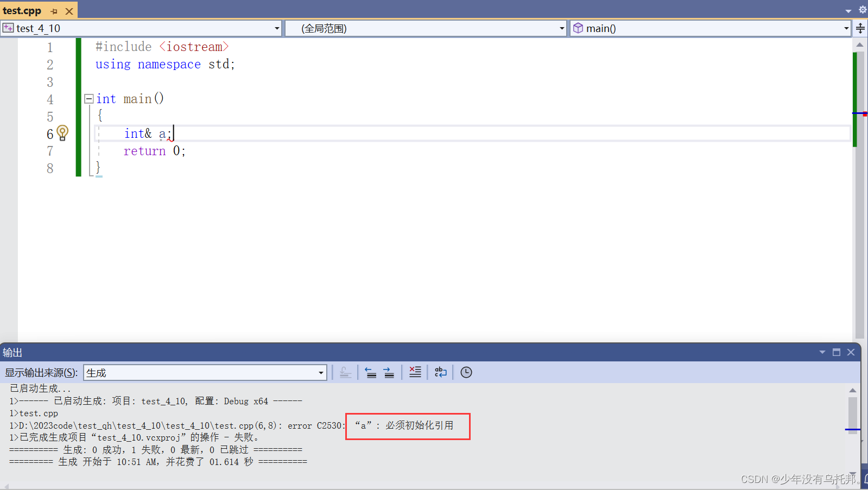Click the go to previous message icon
868x490 pixels.
pyautogui.click(x=371, y=372)
